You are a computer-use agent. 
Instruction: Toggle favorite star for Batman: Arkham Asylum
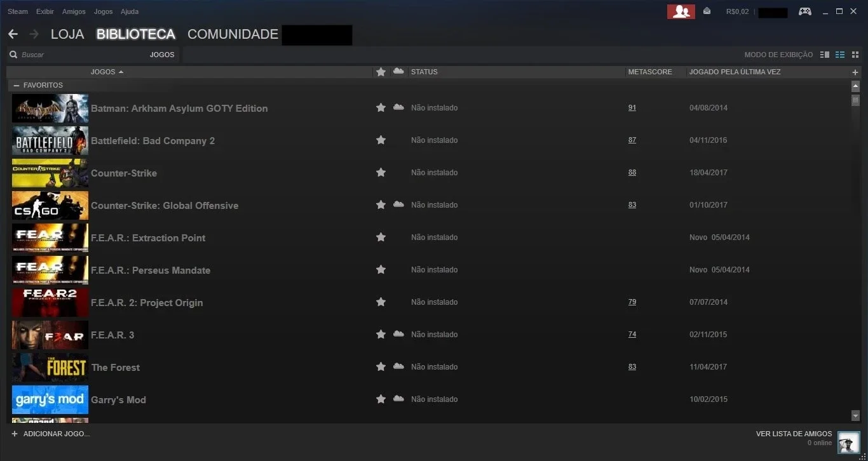(381, 108)
